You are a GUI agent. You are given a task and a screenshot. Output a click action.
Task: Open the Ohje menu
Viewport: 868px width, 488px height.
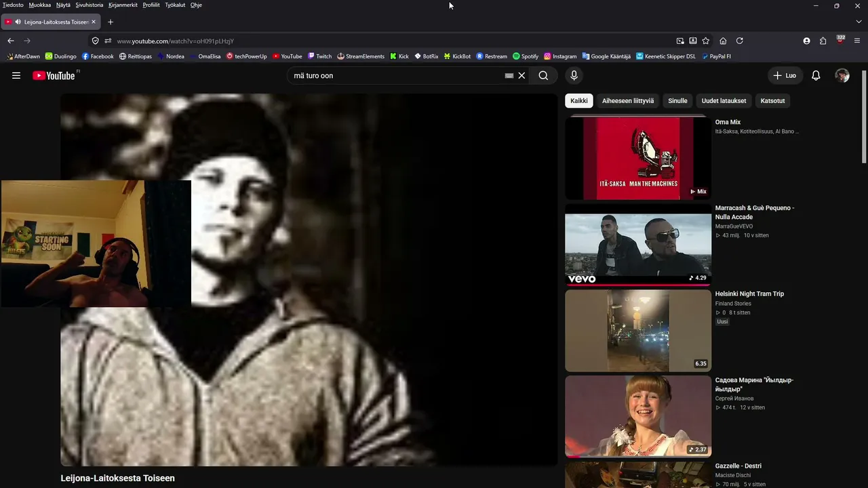[196, 5]
